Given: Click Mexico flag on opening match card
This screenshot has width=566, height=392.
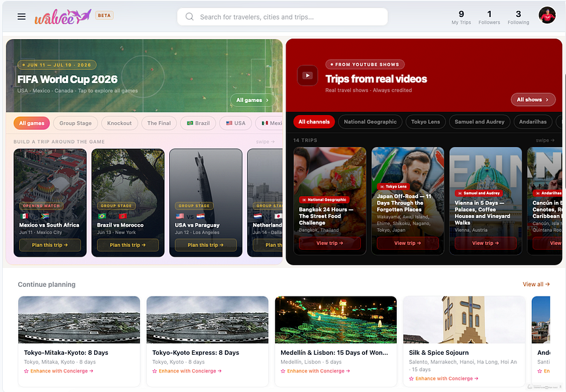Looking at the screenshot, I should click(25, 216).
